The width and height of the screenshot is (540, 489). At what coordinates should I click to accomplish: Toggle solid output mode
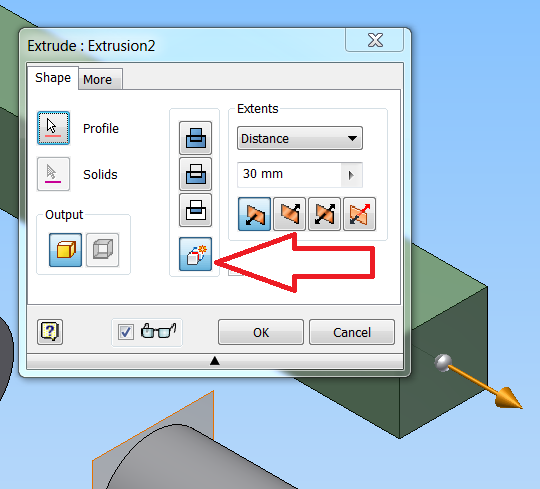coord(65,250)
